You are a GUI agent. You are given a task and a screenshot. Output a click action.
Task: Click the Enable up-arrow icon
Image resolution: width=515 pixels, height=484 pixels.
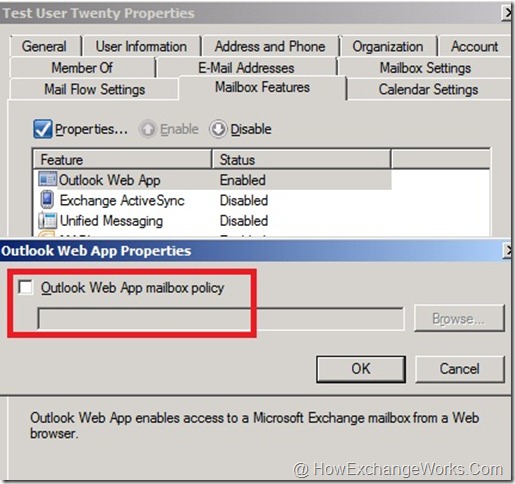pos(148,129)
